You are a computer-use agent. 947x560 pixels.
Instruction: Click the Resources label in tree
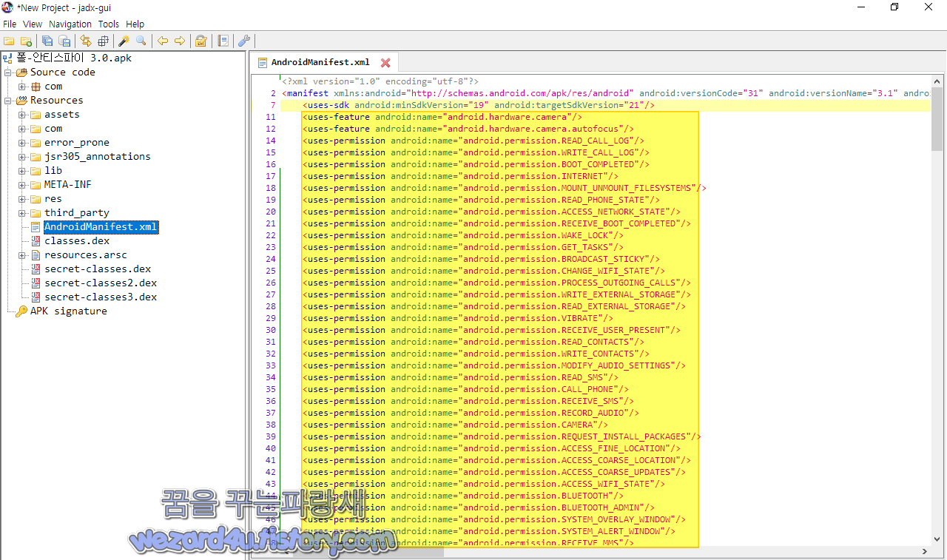[x=56, y=101]
